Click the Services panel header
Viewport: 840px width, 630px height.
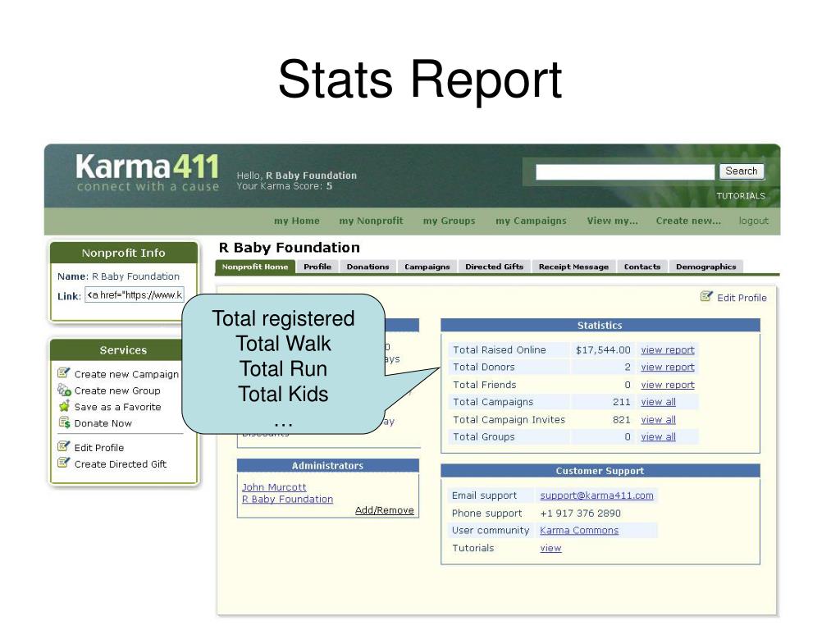(x=123, y=350)
